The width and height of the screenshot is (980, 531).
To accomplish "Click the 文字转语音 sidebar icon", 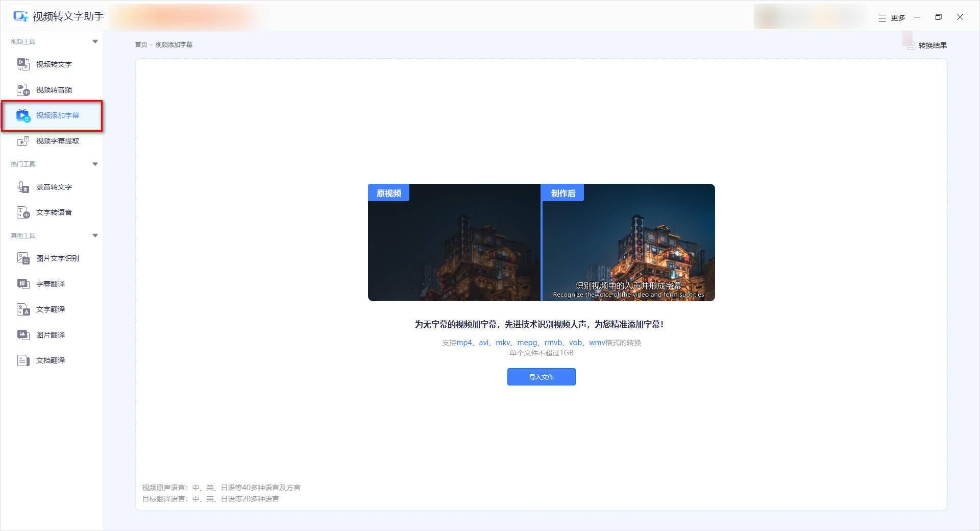I will [x=23, y=212].
